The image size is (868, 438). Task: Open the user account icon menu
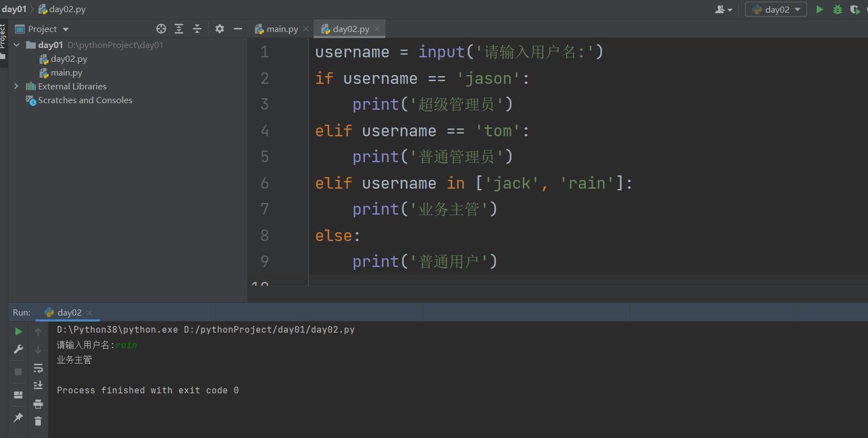click(x=723, y=9)
